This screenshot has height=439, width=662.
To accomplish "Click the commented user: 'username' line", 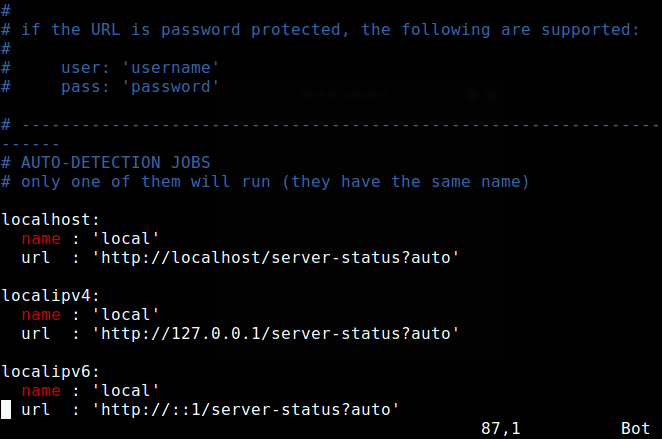I will tap(140, 67).
